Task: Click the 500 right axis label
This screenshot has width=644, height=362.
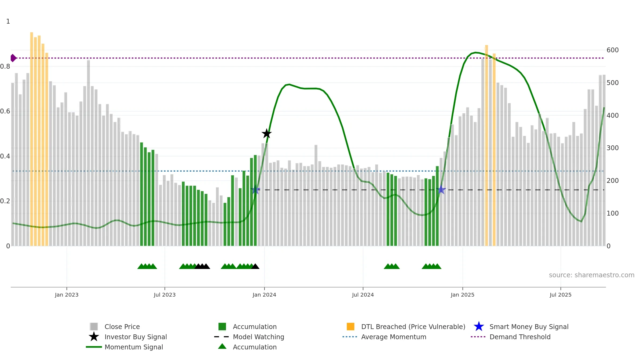Action: (613, 83)
